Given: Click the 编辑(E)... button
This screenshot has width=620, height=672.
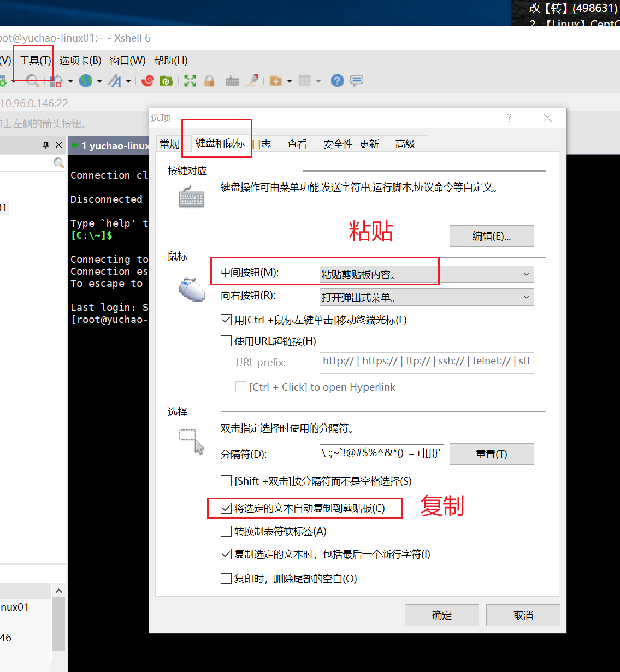Looking at the screenshot, I should (x=491, y=236).
